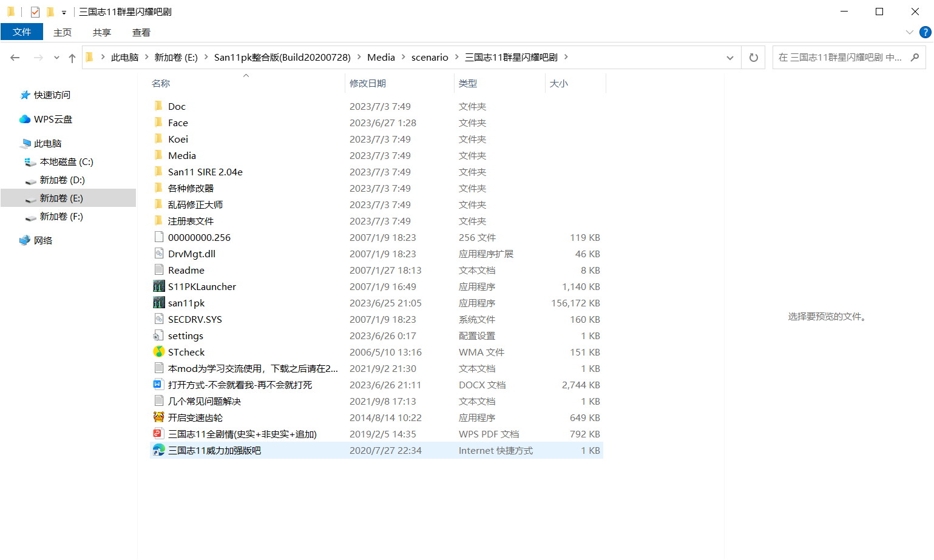Click the 网络 network icon
Viewport: 934px width, 560px height.
(x=25, y=241)
